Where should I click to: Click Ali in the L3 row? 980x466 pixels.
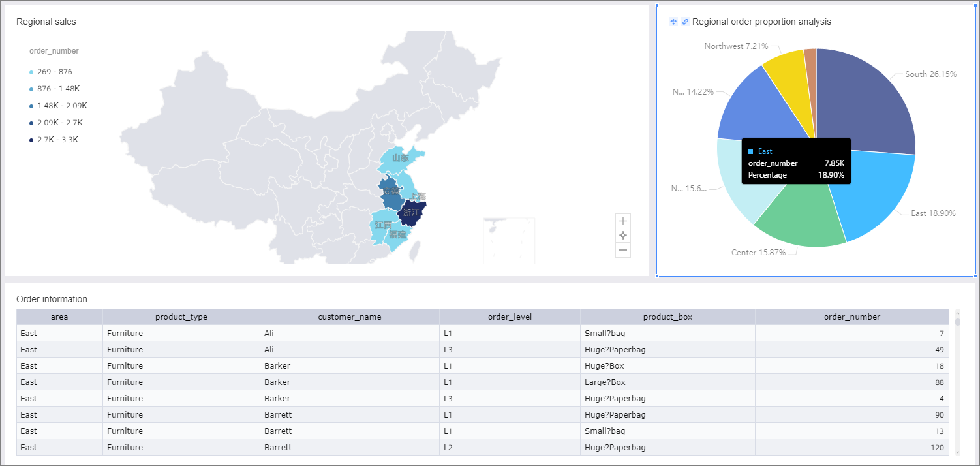pos(350,350)
